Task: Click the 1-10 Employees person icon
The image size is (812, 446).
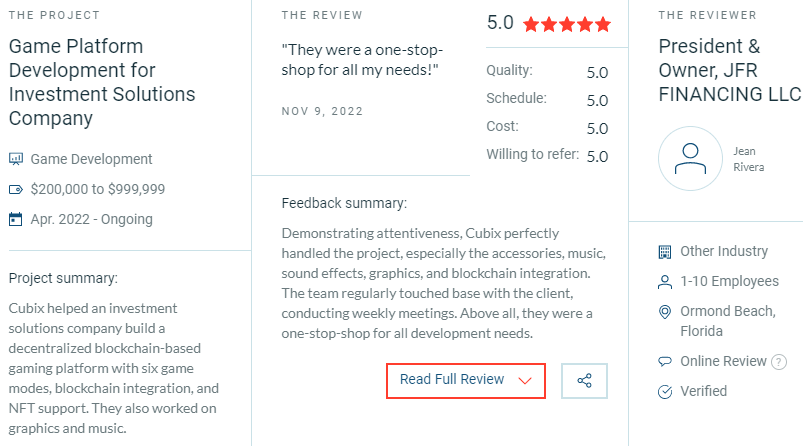Action: [664, 282]
